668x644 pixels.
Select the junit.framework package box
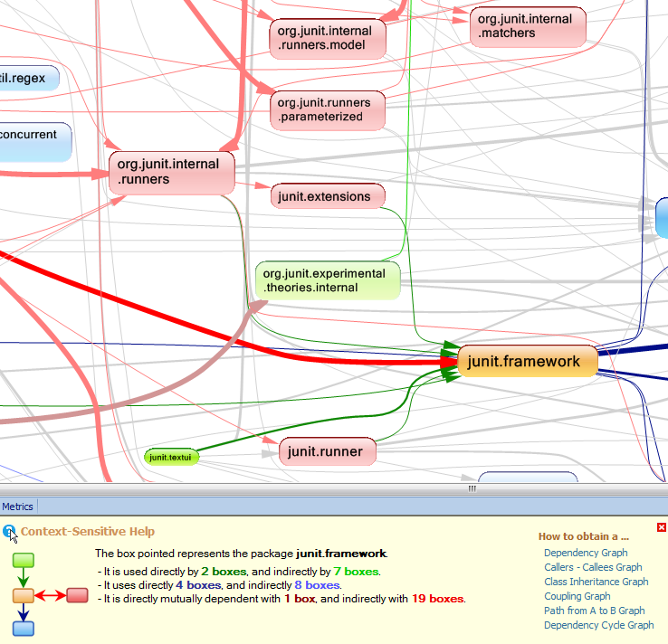click(x=528, y=361)
